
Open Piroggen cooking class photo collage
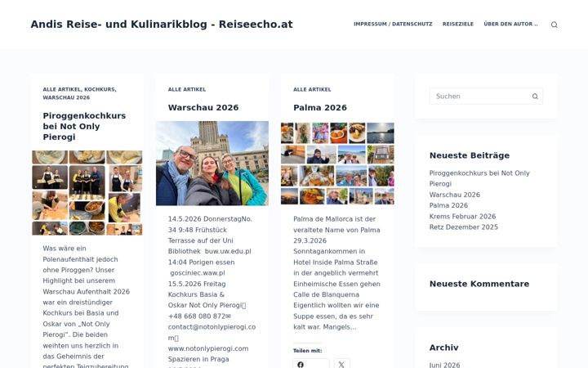coord(87,193)
